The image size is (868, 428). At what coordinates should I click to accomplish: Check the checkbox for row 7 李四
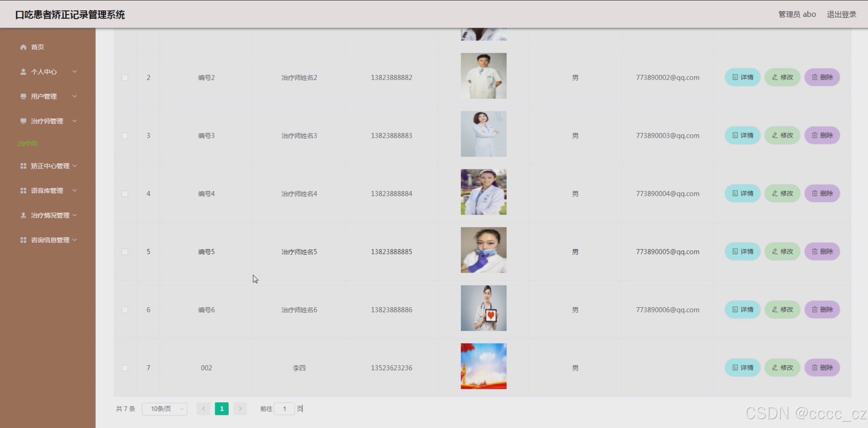click(x=125, y=368)
